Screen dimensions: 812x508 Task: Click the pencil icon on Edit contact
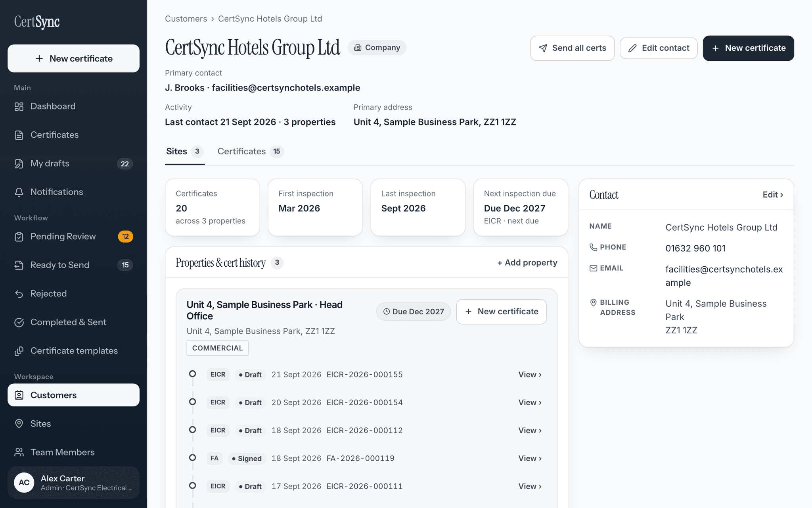[x=633, y=48]
